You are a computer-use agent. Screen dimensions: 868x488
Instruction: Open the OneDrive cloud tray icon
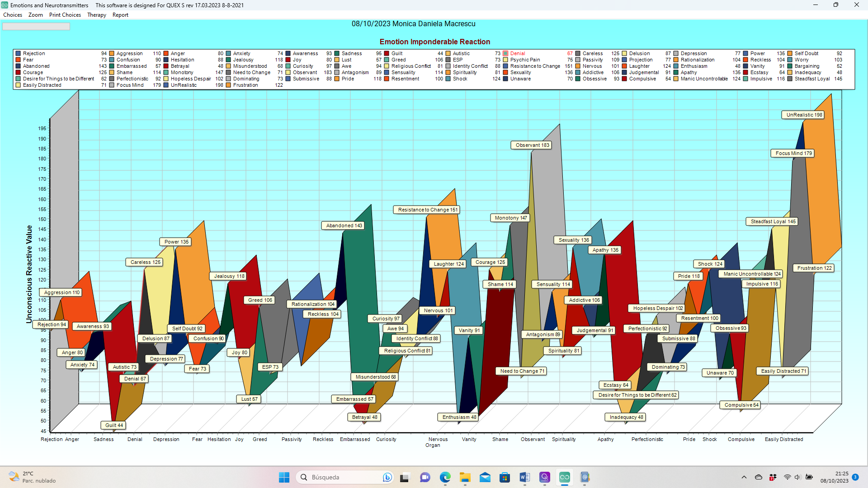[x=759, y=477]
